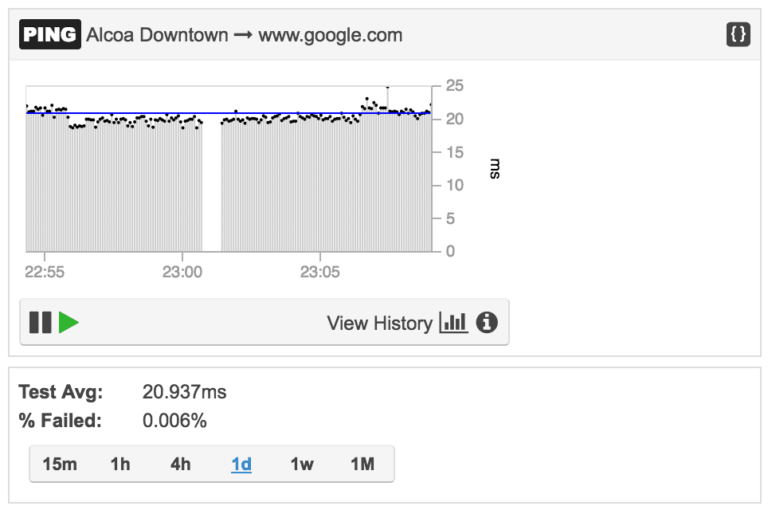Click the bar chart history icon

[453, 323]
